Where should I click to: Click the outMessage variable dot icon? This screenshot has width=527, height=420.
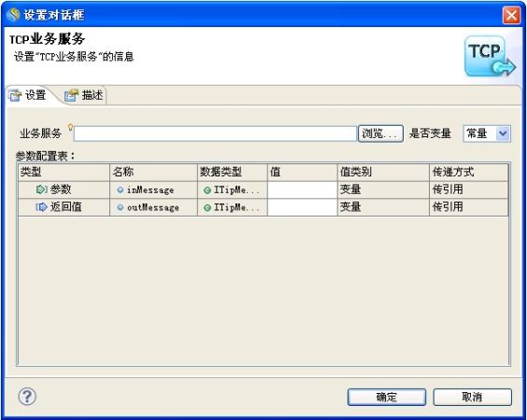pyautogui.click(x=120, y=207)
